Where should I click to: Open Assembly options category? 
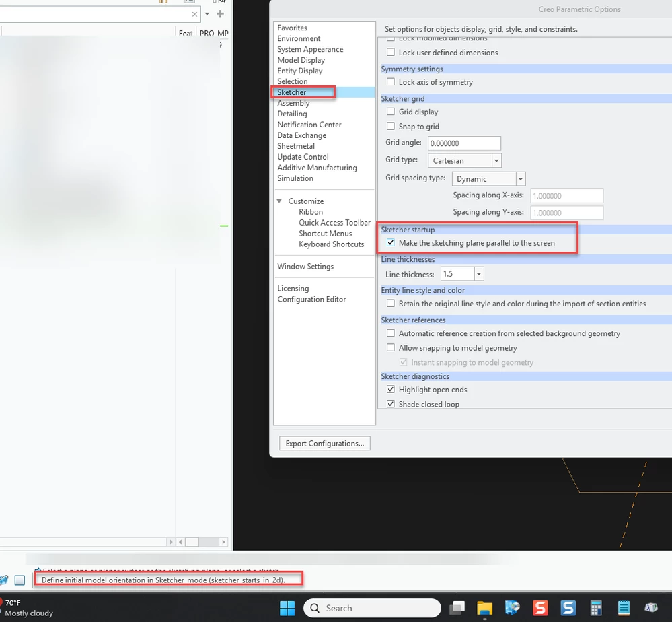coord(293,103)
